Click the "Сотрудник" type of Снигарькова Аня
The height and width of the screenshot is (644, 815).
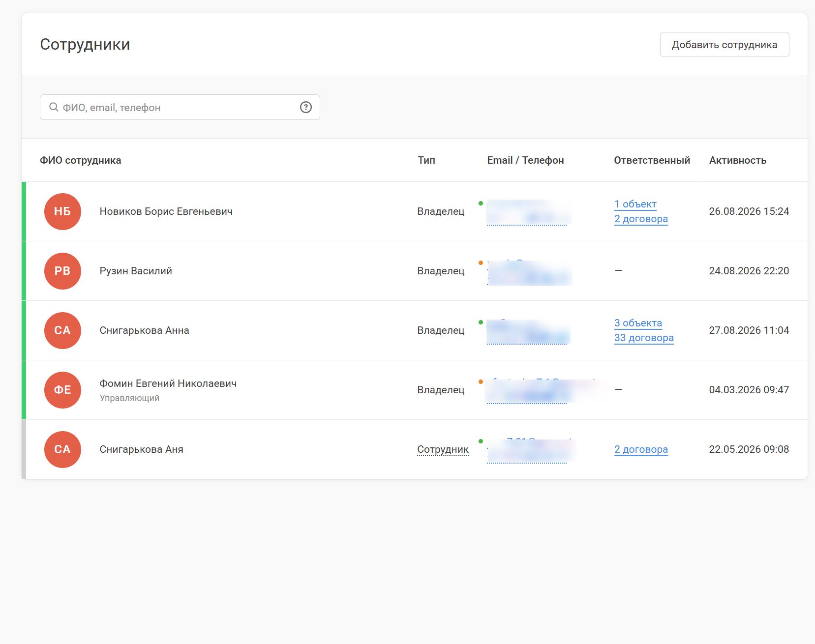coord(443,449)
